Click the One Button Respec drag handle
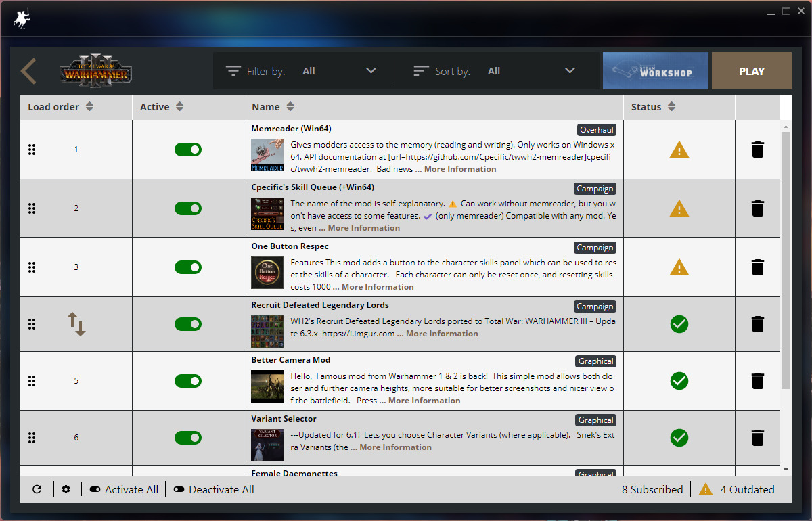This screenshot has width=812, height=521. tap(32, 267)
